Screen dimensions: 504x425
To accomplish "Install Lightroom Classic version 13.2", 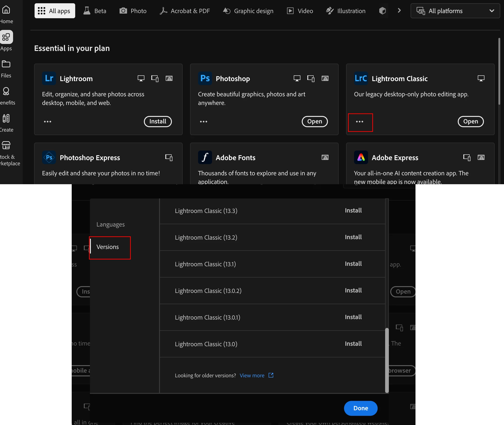I will point(353,237).
